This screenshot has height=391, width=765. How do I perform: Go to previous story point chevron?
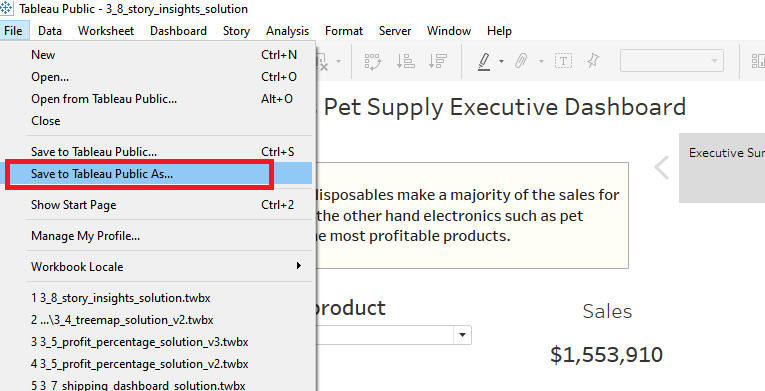(662, 167)
